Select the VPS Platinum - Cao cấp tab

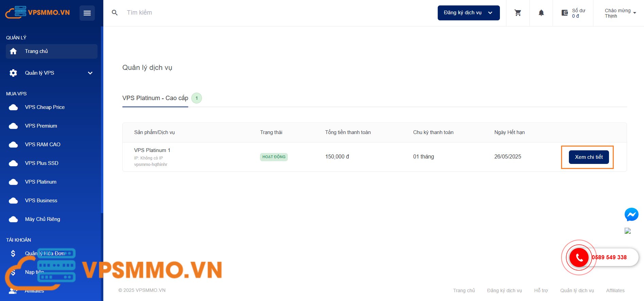pyautogui.click(x=155, y=98)
